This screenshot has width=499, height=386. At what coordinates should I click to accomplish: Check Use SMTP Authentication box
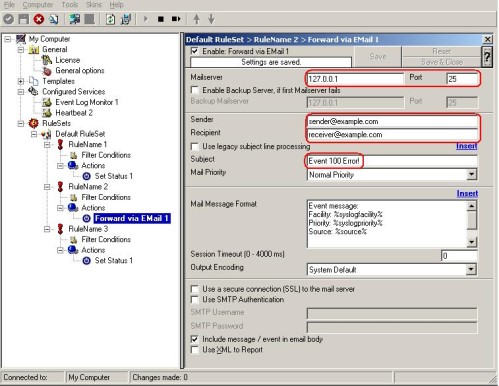[194, 299]
